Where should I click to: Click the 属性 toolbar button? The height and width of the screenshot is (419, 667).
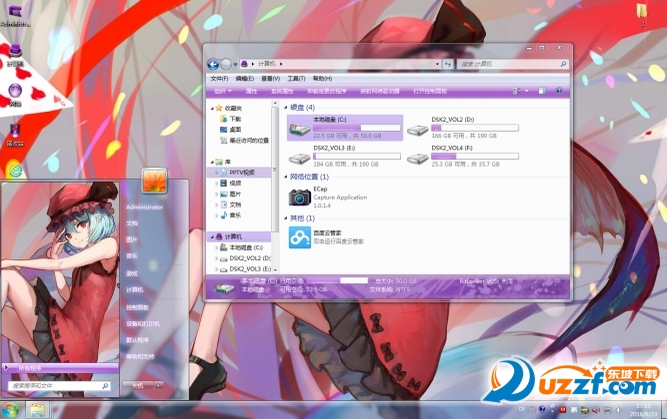pos(251,91)
